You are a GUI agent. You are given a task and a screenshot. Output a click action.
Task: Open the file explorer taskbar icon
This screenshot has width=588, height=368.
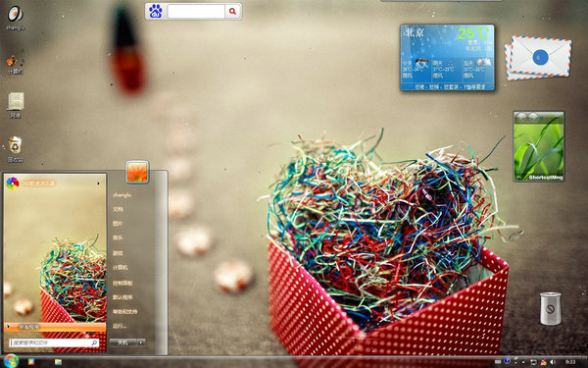(58, 361)
